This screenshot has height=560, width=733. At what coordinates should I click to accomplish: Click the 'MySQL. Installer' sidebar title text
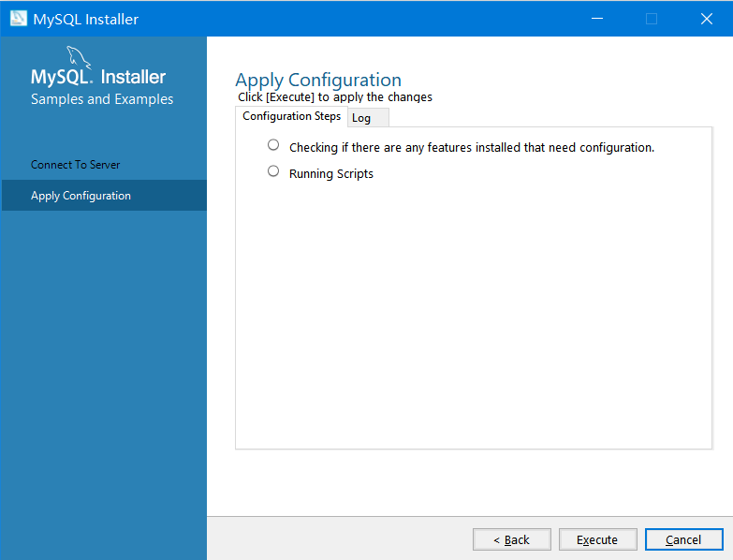tap(98, 78)
